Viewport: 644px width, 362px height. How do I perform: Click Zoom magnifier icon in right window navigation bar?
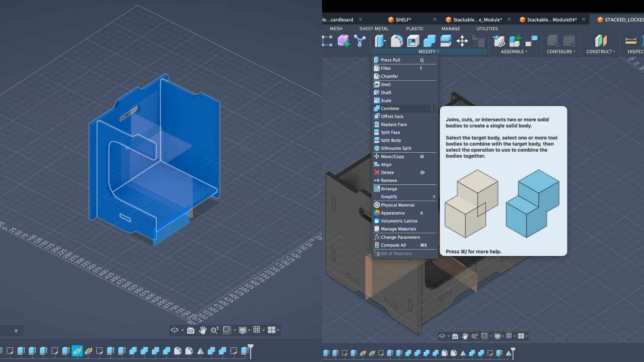pyautogui.click(x=475, y=336)
